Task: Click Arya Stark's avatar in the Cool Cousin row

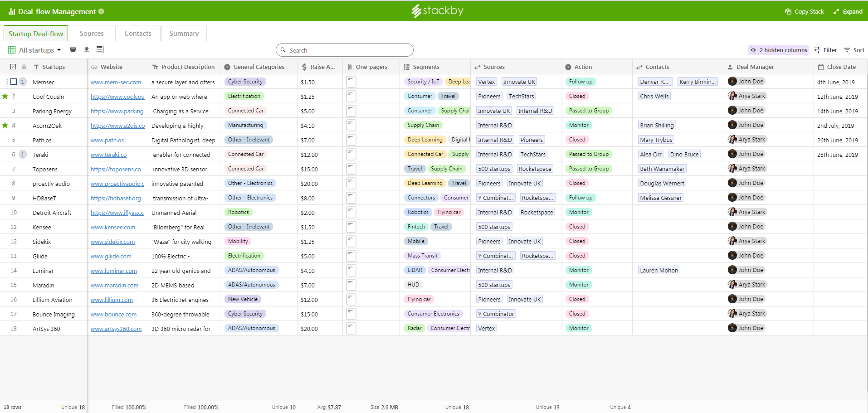Action: (x=732, y=96)
